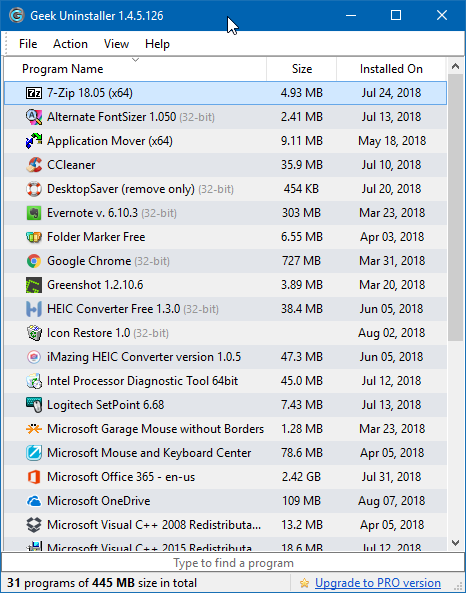Select the Logitech SetPoint 6.68 name
Image resolution: width=466 pixels, height=593 pixels.
[106, 405]
